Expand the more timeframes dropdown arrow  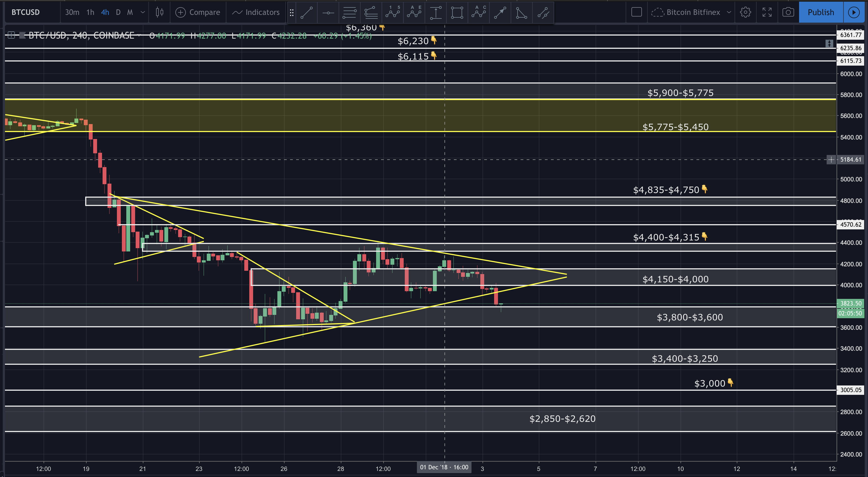pyautogui.click(x=143, y=12)
